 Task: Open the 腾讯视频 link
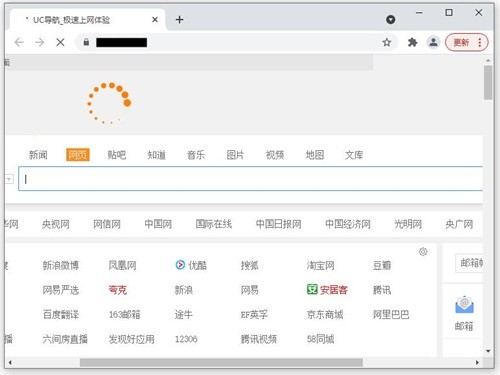pyautogui.click(x=259, y=339)
